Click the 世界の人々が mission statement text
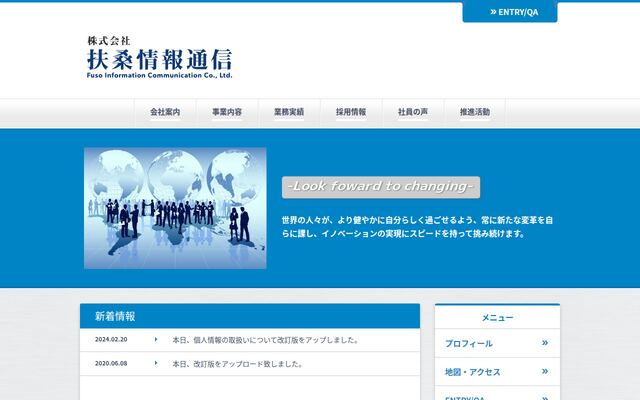Viewport: 640px width, 400px height. coord(417,227)
